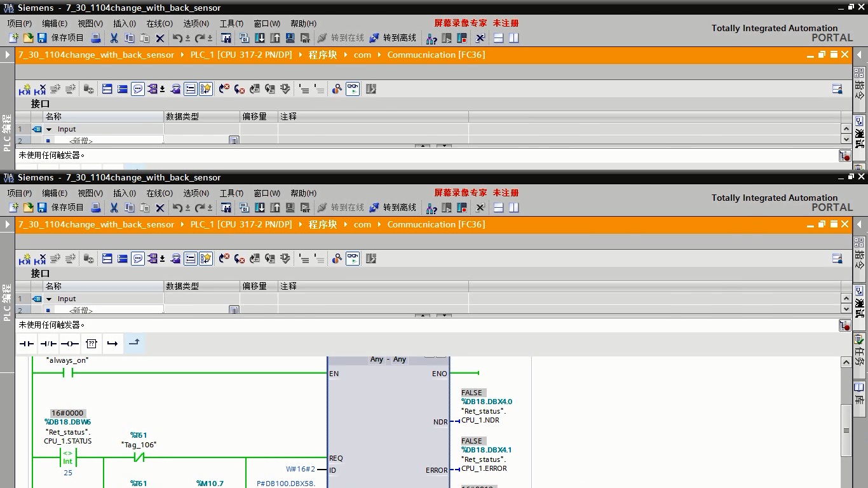Screen dimensions: 868x488
Task: Click the Open branch arrow in the favorites bar
Action: pyautogui.click(x=112, y=344)
